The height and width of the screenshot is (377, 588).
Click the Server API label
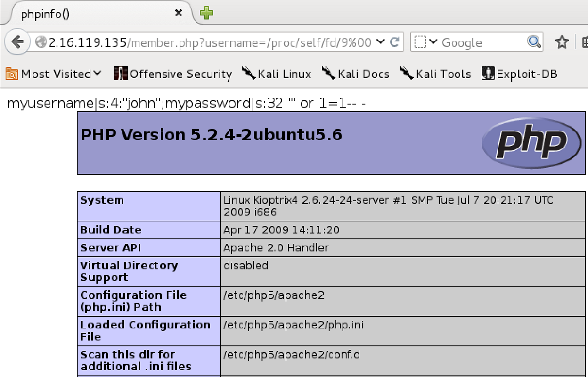(x=111, y=248)
